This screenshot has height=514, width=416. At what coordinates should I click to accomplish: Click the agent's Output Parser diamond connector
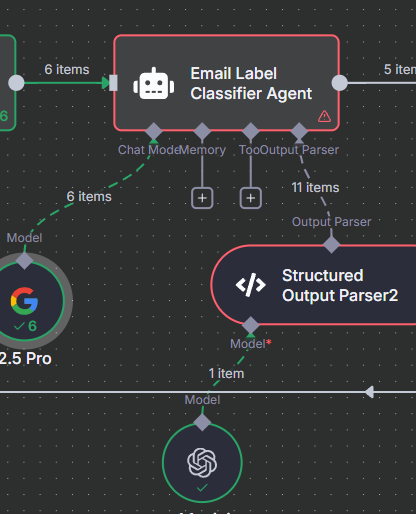[x=299, y=131]
